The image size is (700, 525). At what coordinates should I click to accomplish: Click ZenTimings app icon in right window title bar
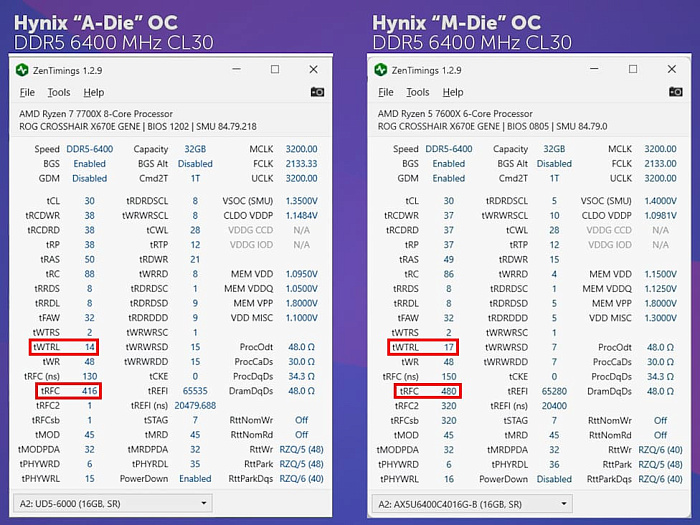tap(380, 70)
